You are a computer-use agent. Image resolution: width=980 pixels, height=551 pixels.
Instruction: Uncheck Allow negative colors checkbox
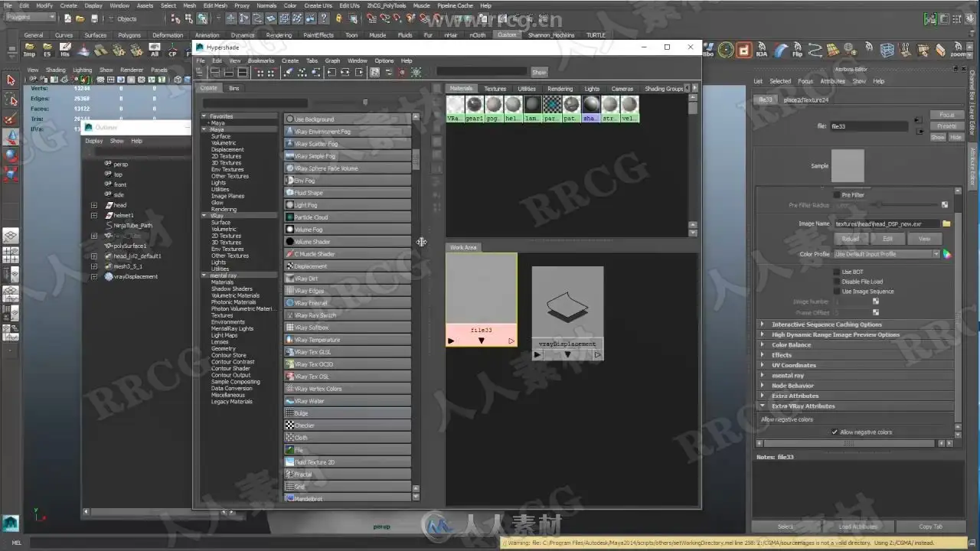[x=835, y=432]
